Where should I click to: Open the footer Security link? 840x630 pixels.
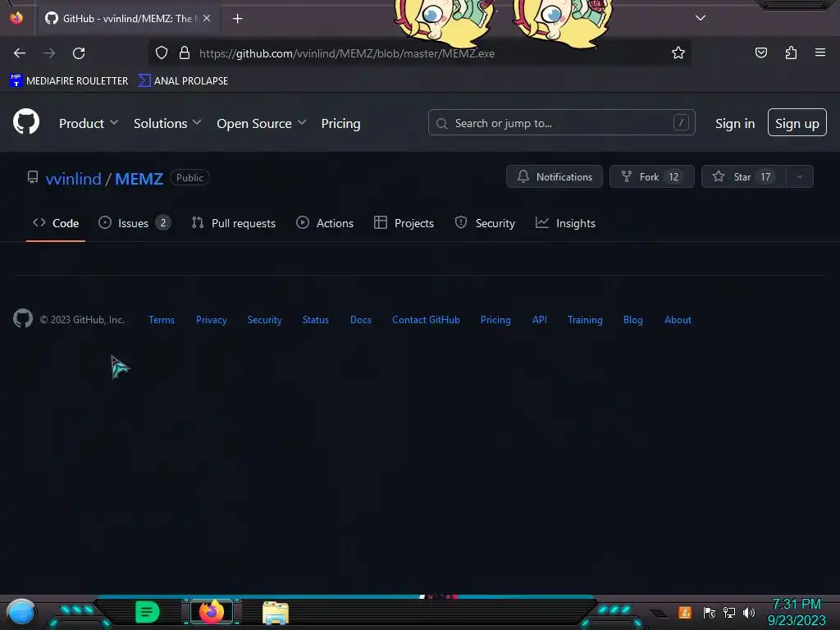point(265,320)
